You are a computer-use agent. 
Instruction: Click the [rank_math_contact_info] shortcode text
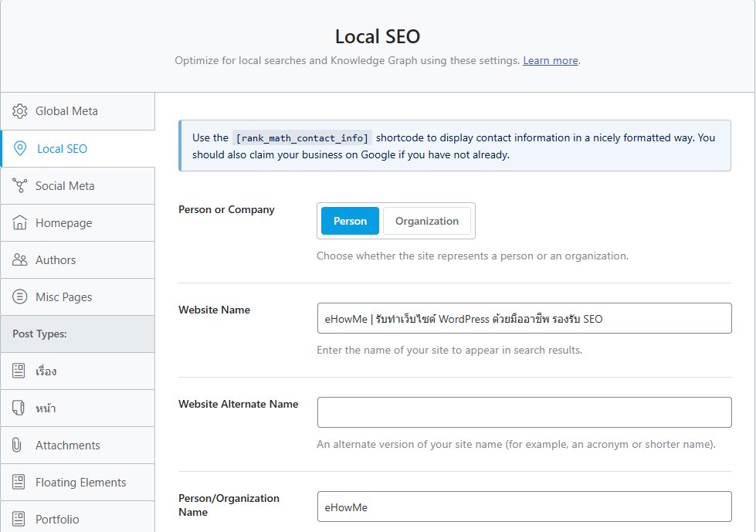tap(302, 138)
